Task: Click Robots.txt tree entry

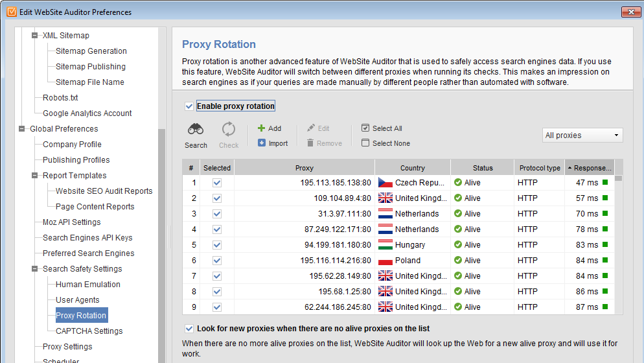Action: [x=60, y=97]
